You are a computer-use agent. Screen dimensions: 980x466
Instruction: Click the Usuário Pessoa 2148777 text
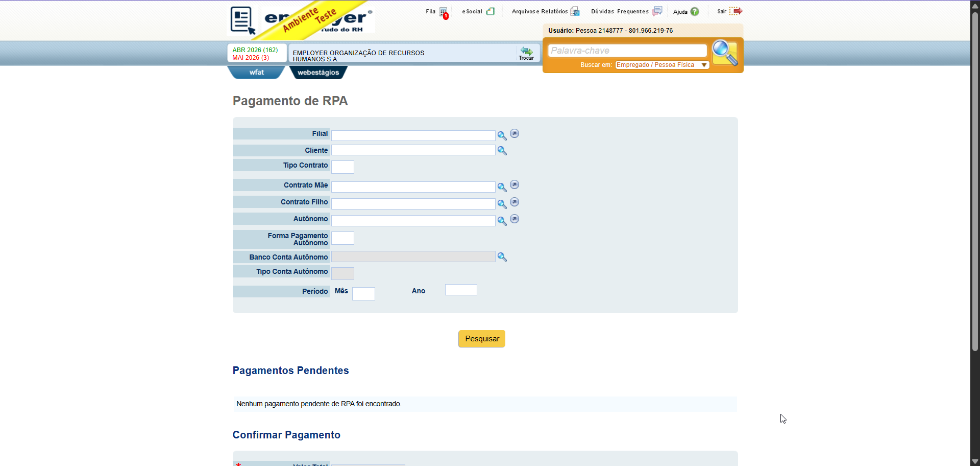(x=610, y=31)
